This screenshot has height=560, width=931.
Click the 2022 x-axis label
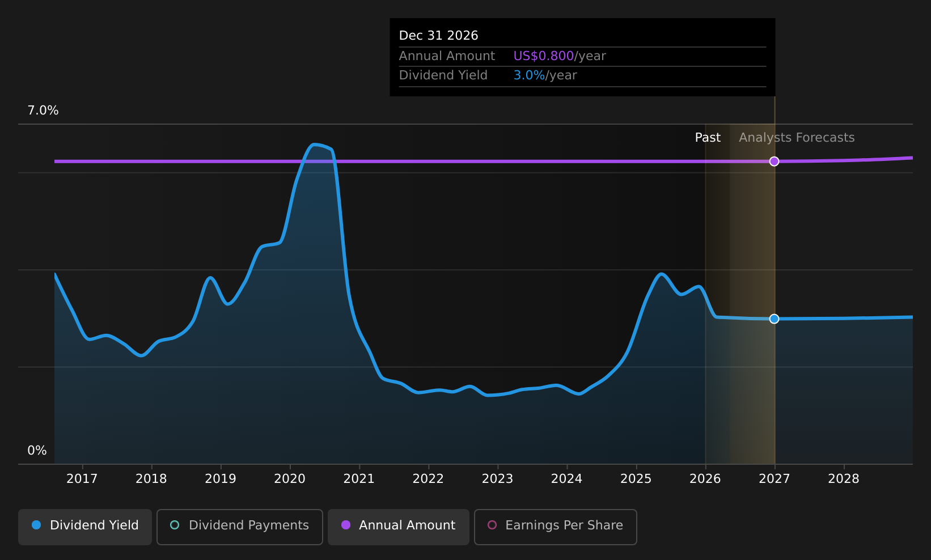[428, 479]
